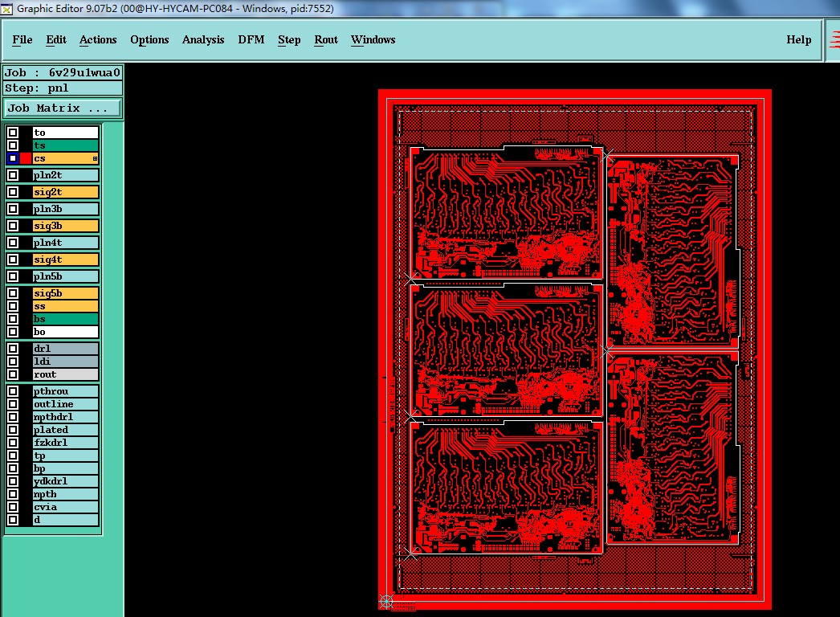Select the fzkdrl layer name

pyautogui.click(x=65, y=443)
